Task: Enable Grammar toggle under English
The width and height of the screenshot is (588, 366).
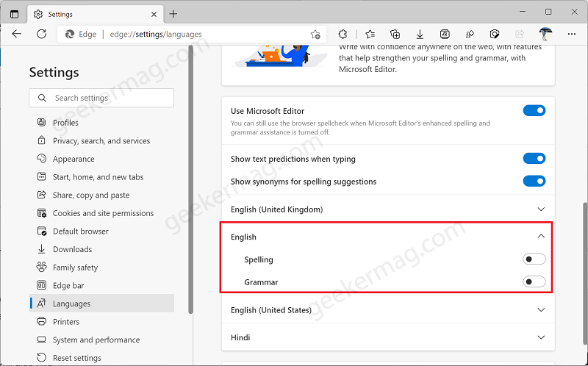Action: coord(534,281)
